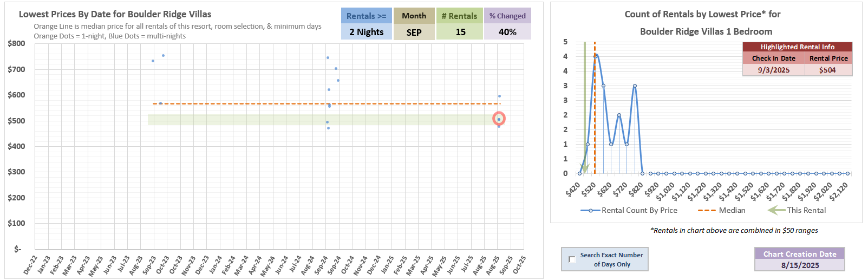Viewport: 868px width, 280px height.
Task: Click the Count of Rentals by Lowest Price title
Action: [x=702, y=14]
